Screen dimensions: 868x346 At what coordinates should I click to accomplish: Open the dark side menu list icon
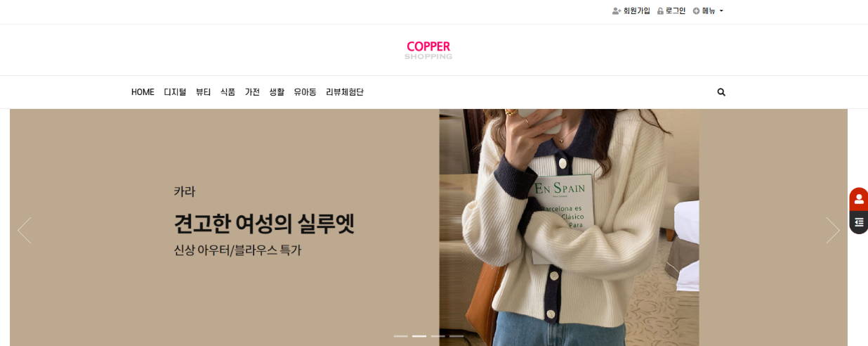click(858, 222)
